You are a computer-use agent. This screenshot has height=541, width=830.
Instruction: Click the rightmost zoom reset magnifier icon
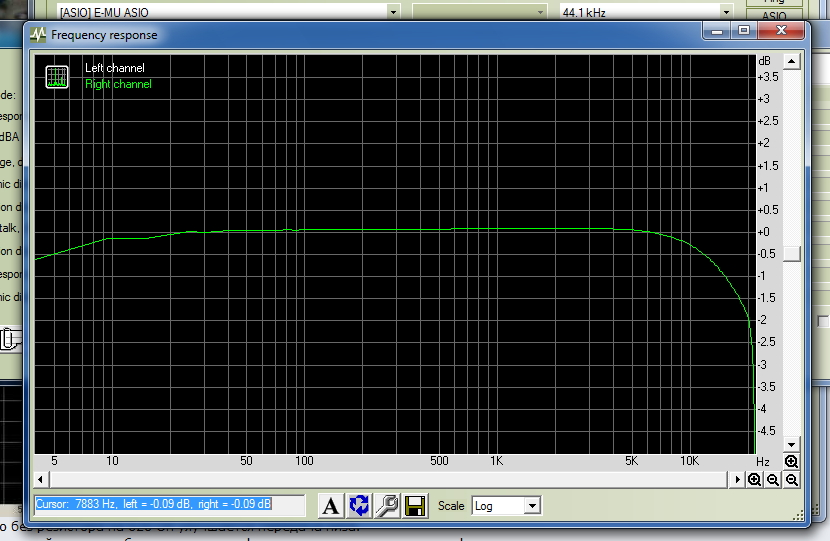coord(791,480)
